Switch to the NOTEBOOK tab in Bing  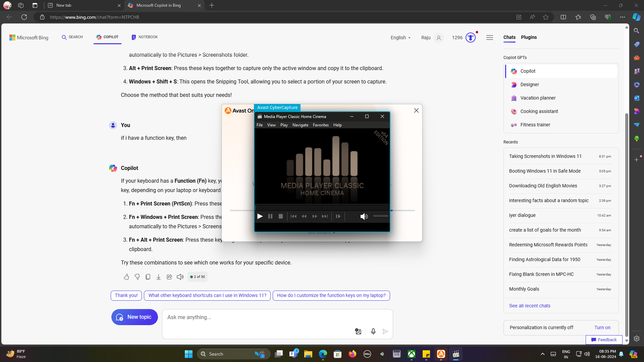click(x=145, y=37)
